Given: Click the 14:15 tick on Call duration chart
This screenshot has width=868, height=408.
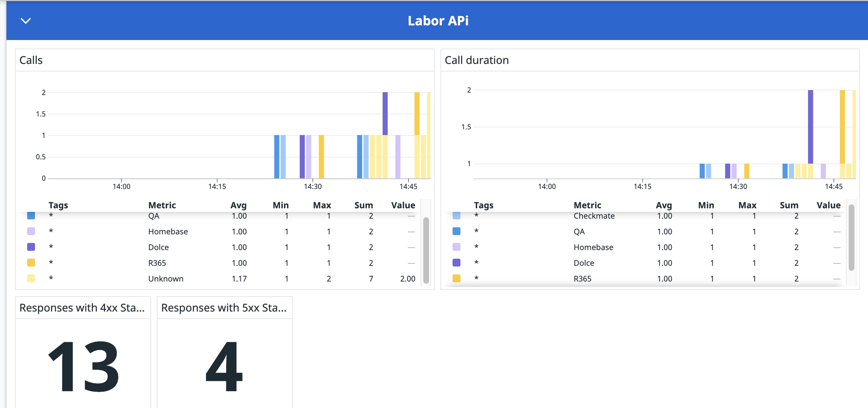Looking at the screenshot, I should tap(643, 186).
